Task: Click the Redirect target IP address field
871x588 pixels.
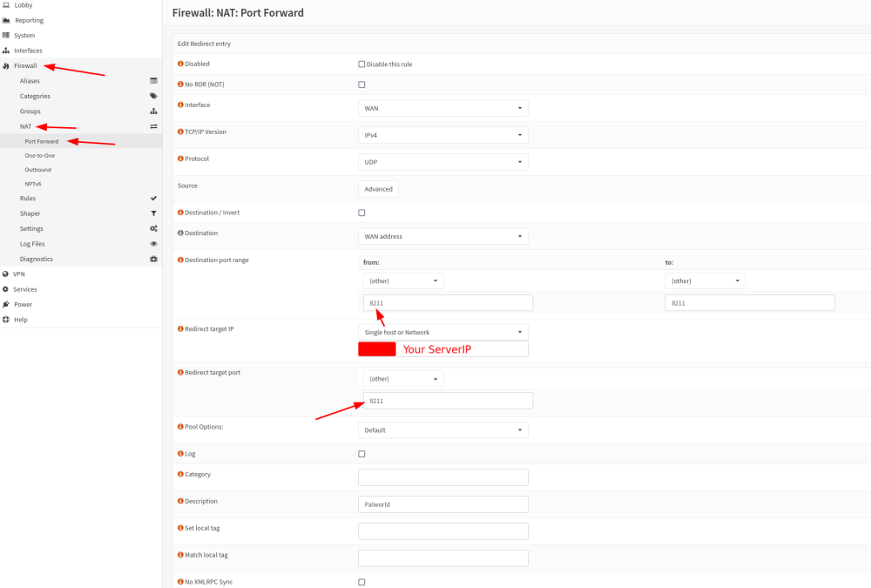Action: pos(442,349)
